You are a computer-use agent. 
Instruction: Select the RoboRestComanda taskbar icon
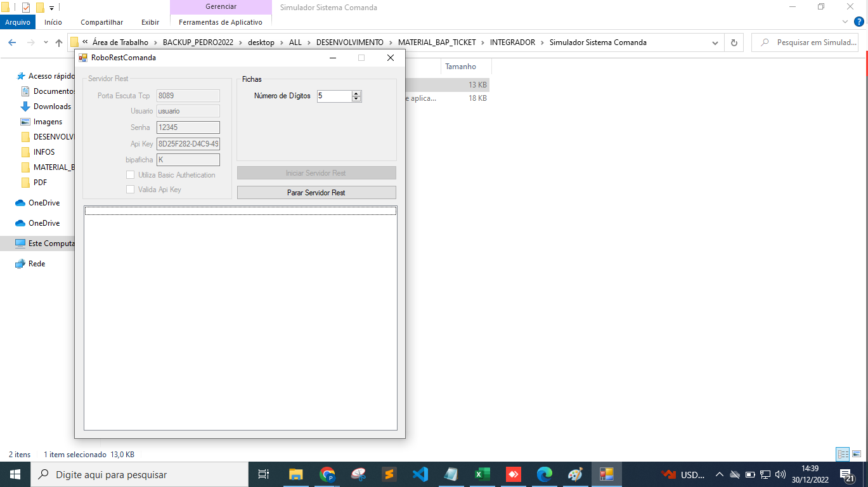click(607, 474)
